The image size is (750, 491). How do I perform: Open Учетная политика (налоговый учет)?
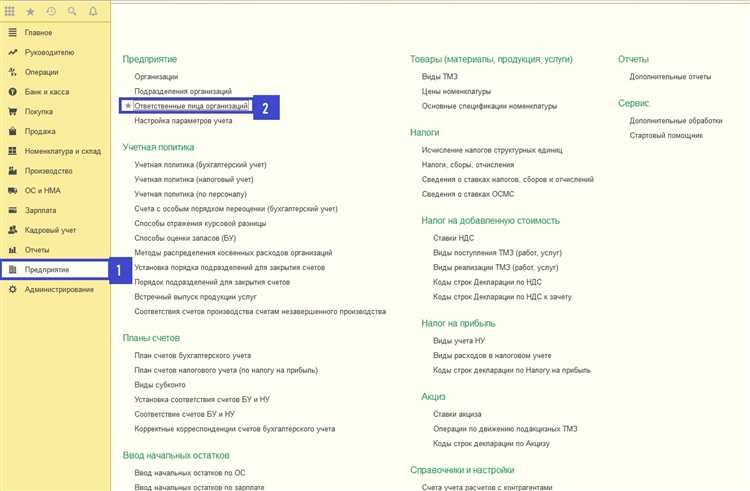[x=194, y=179]
